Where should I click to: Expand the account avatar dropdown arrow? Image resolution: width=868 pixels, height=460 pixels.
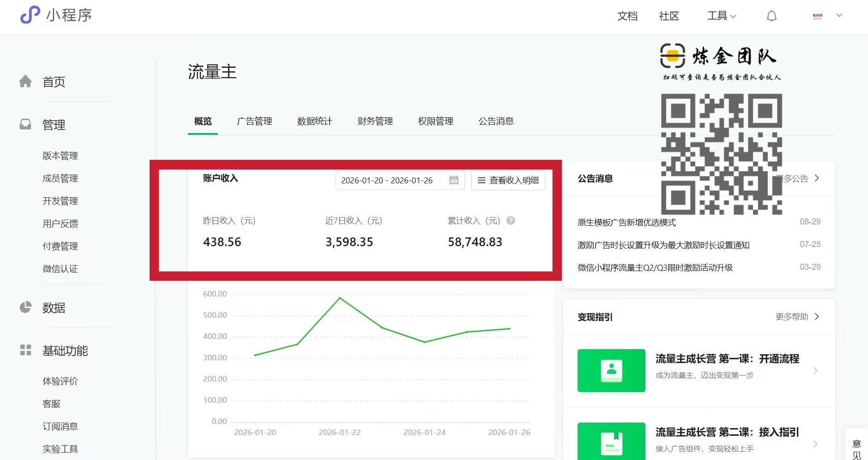tap(839, 15)
